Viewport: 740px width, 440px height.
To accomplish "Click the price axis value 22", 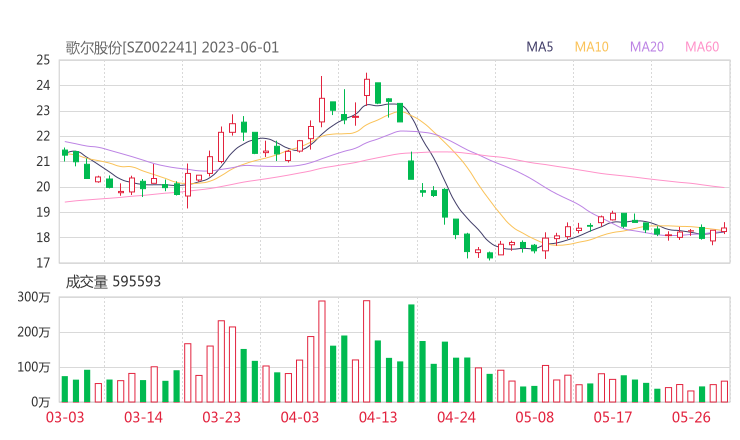I will click(x=43, y=136).
